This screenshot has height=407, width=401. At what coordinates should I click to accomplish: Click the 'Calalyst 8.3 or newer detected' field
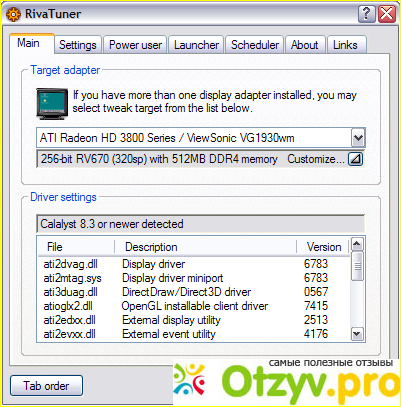coord(200,224)
